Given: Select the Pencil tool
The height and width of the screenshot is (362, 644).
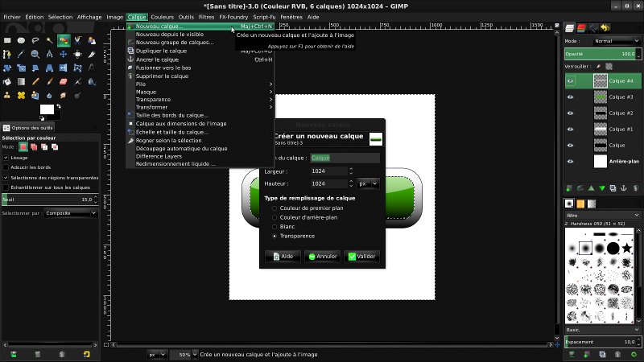Looking at the screenshot, I should (x=35, y=82).
